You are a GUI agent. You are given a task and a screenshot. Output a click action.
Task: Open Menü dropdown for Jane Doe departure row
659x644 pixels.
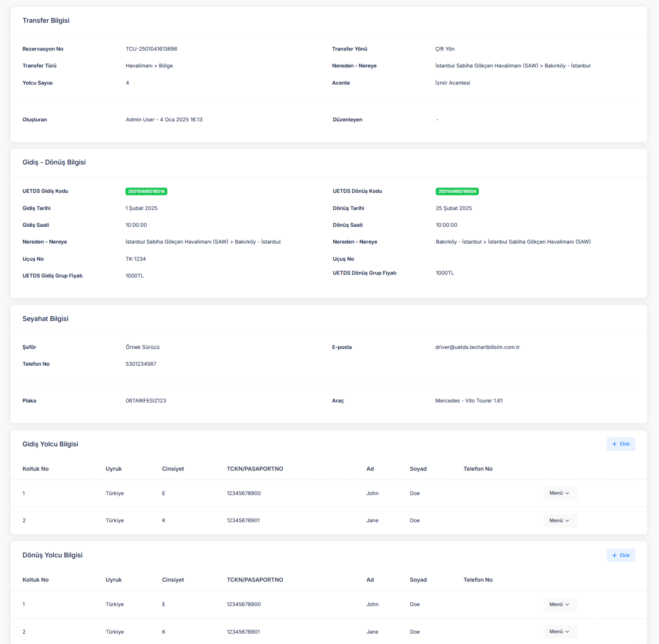tap(559, 521)
